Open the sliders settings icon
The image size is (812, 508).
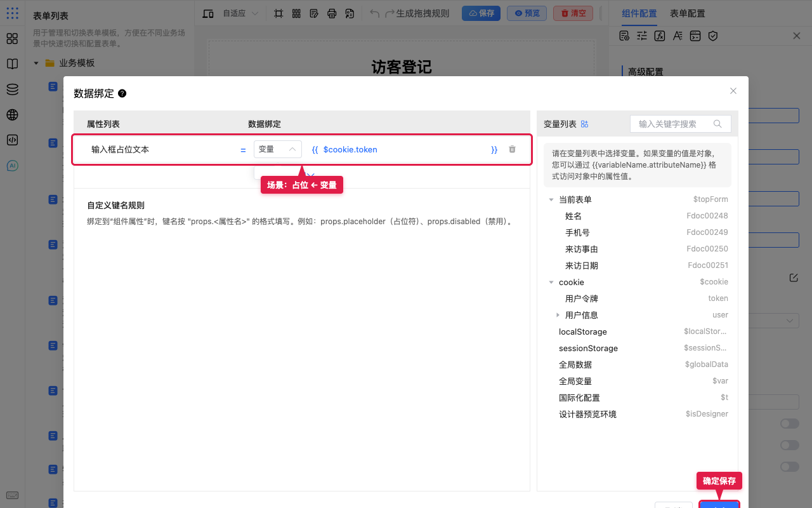point(642,36)
